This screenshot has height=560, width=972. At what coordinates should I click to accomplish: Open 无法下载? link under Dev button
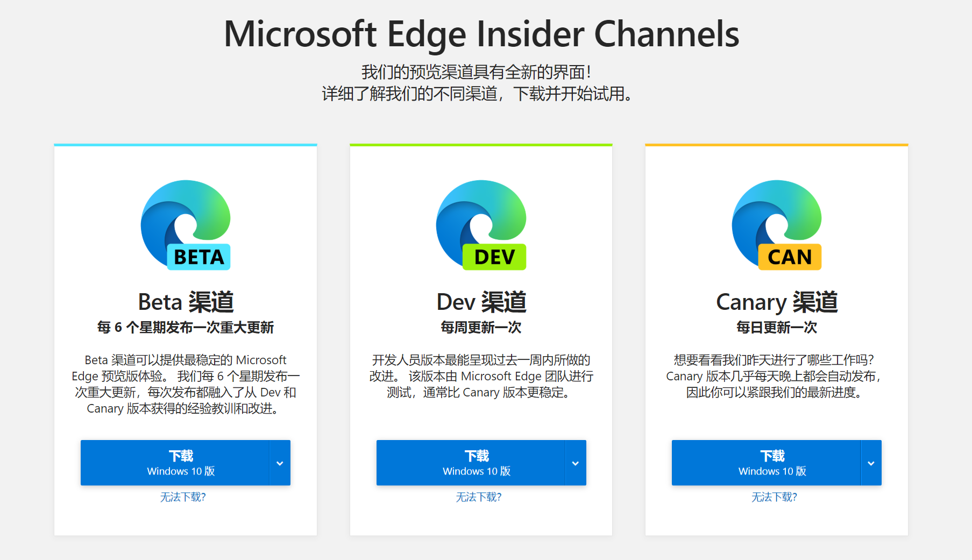pyautogui.click(x=479, y=497)
